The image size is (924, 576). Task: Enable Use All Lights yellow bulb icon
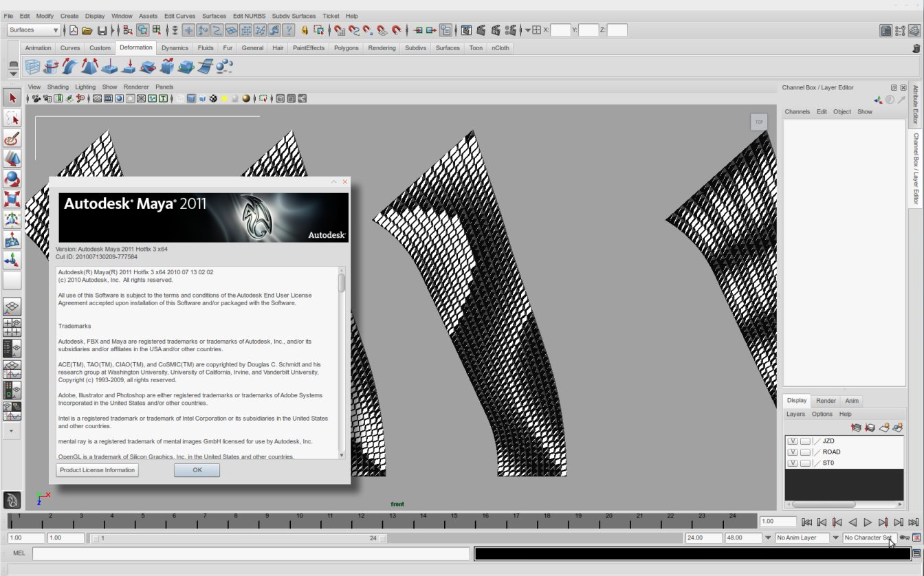pyautogui.click(x=224, y=99)
